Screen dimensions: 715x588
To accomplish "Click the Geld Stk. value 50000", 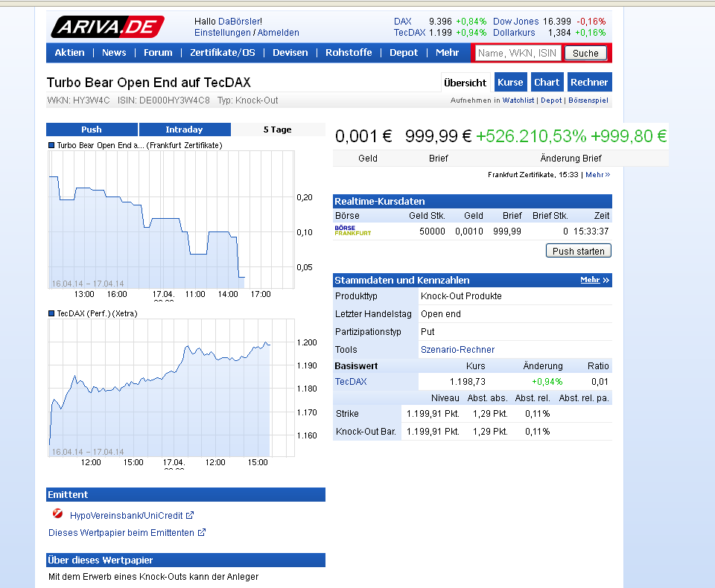I will click(x=432, y=231).
